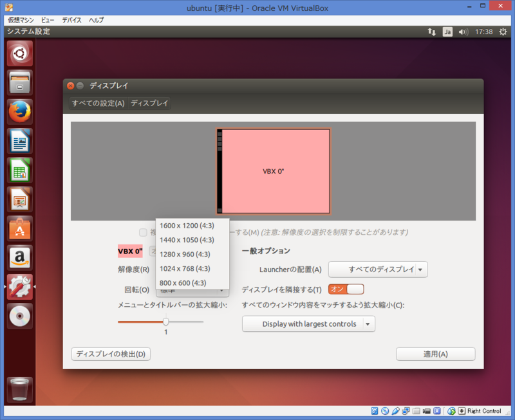Image resolution: width=515 pixels, height=420 pixels.
Task: Turn off the ディスプレイを隣接する toggle
Action: coord(346,289)
